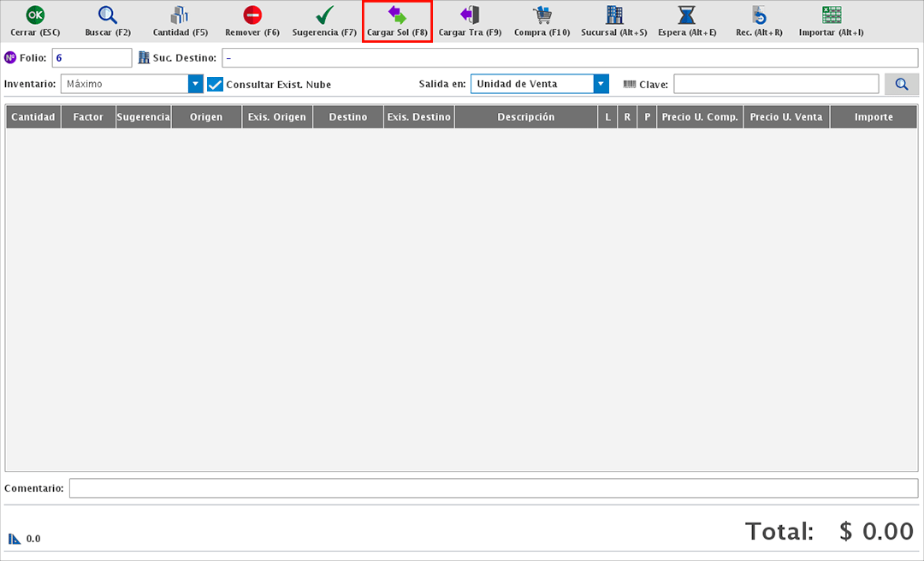924x561 pixels.
Task: Select branch with Sucursal (Alt+S) icon
Action: coord(614,15)
